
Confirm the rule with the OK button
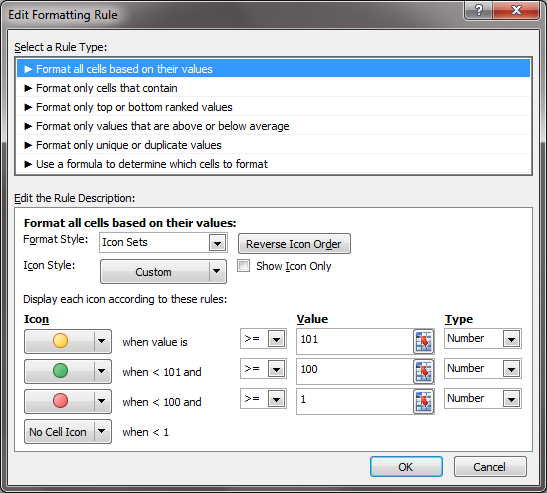406,466
